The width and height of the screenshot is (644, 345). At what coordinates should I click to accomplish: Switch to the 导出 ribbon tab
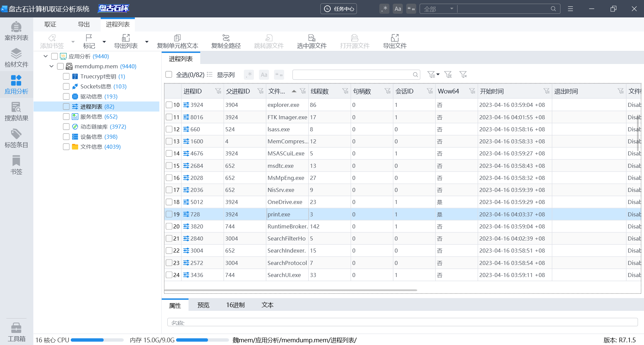(84, 24)
